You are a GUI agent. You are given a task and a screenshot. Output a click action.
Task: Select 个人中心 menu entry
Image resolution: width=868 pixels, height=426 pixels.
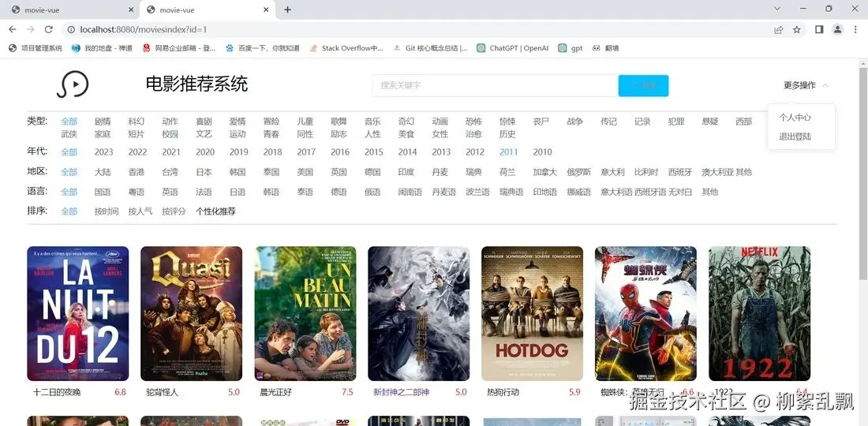point(795,118)
